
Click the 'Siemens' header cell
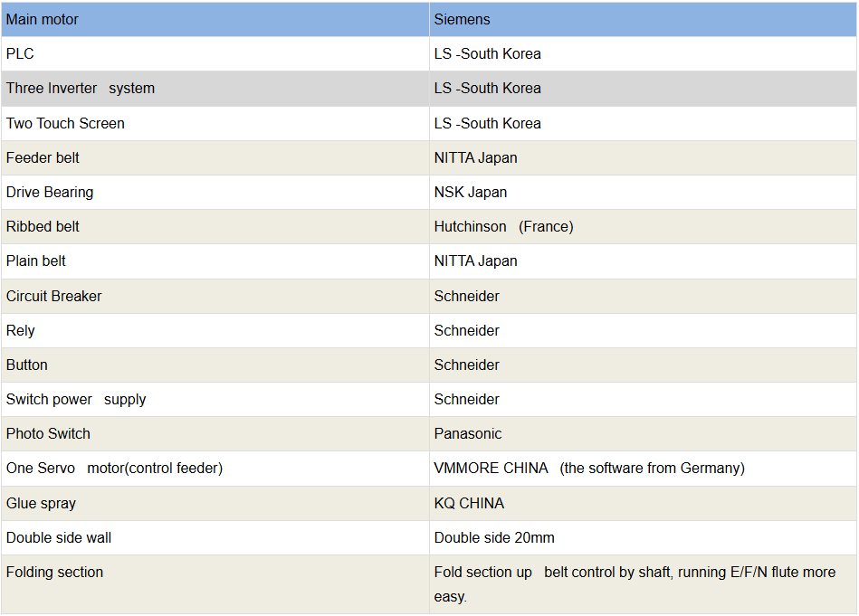pos(463,19)
